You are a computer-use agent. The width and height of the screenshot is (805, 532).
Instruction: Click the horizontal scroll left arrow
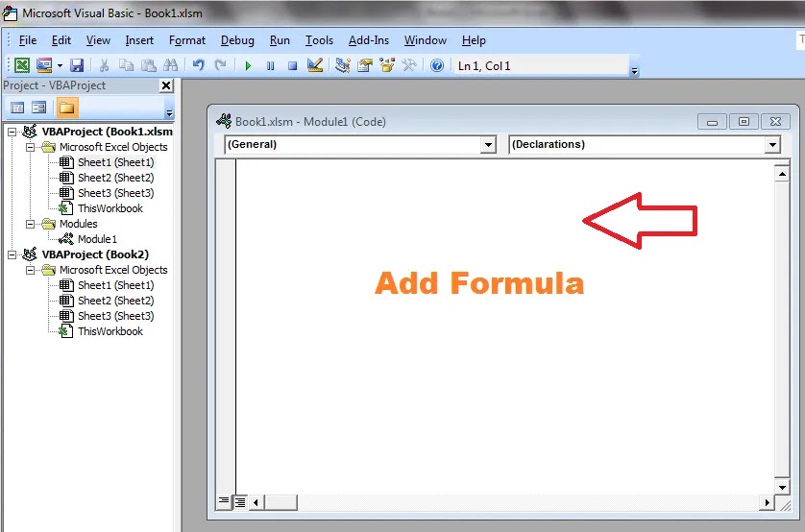click(256, 502)
